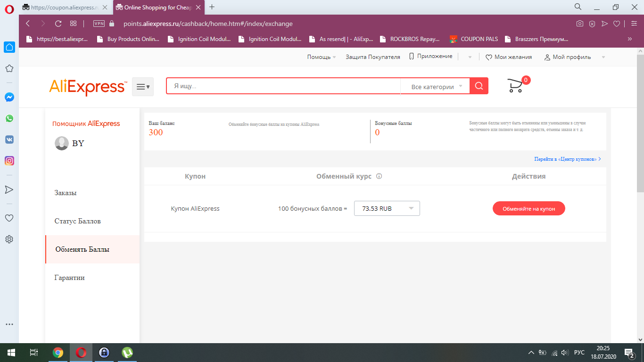Open the notification center icon
644x362 pixels.
[x=629, y=353]
